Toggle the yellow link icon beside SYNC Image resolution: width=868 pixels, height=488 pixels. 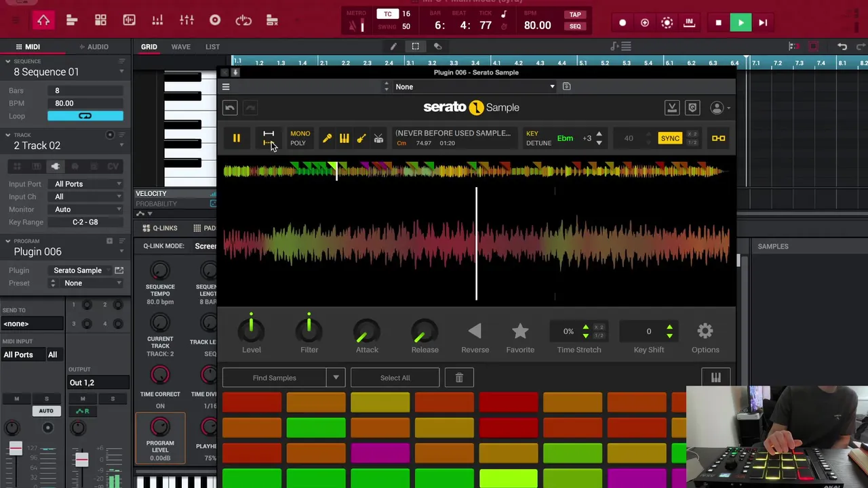(718, 138)
